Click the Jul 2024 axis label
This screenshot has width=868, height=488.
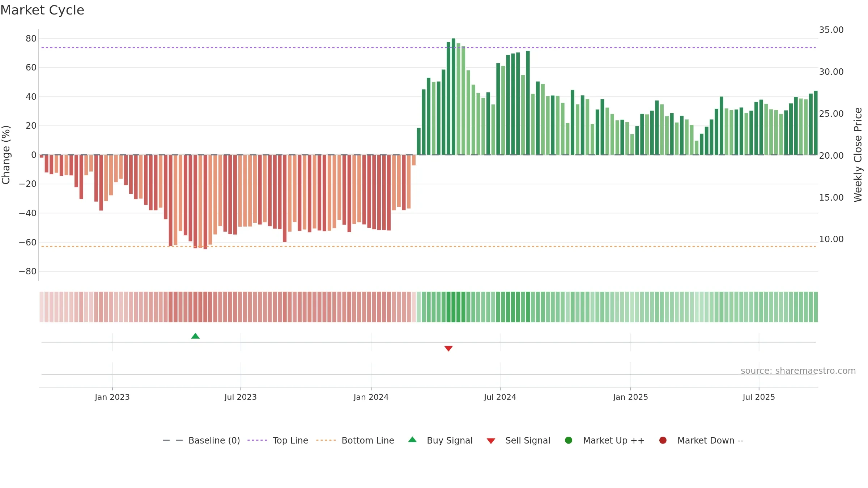point(500,397)
